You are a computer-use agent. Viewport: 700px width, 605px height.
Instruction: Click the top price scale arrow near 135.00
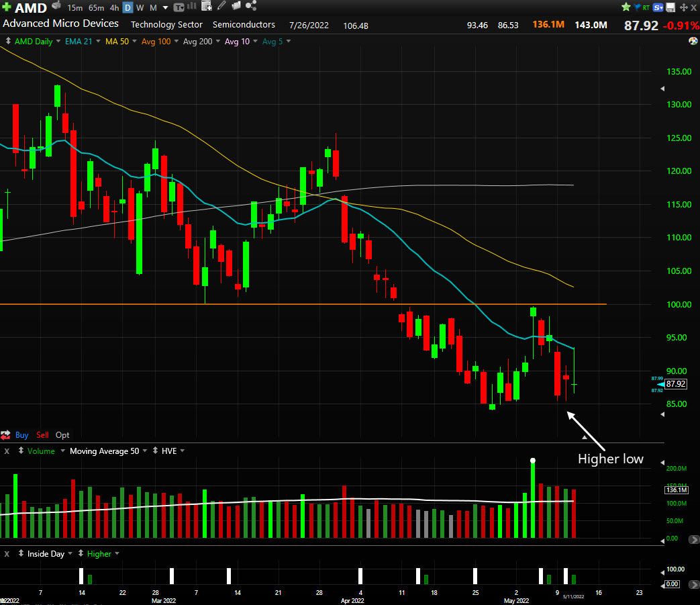tap(662, 89)
